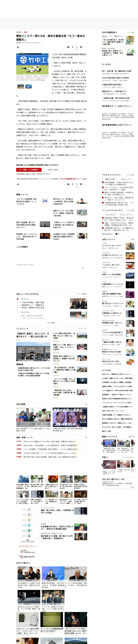The width and height of the screenshot is (138, 644).
Task: Click the arrow next to アクセスランキング heading
Action: [x=120, y=175]
